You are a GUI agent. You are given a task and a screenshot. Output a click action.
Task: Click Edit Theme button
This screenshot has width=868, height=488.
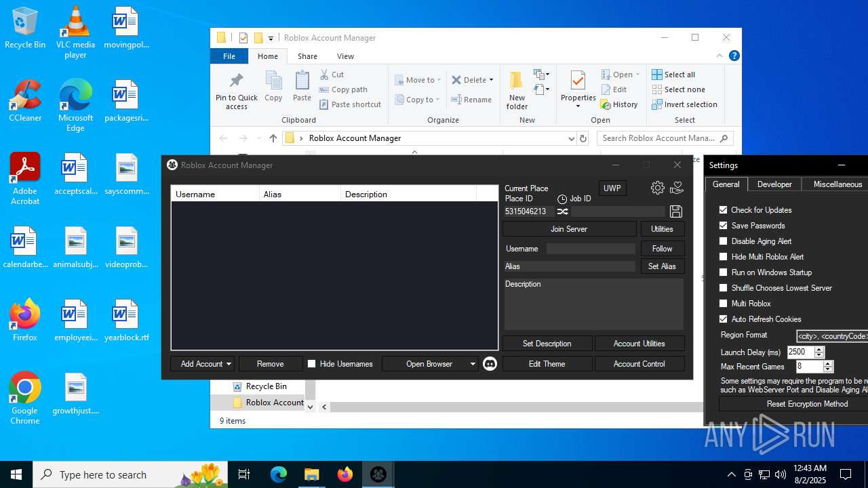point(547,364)
